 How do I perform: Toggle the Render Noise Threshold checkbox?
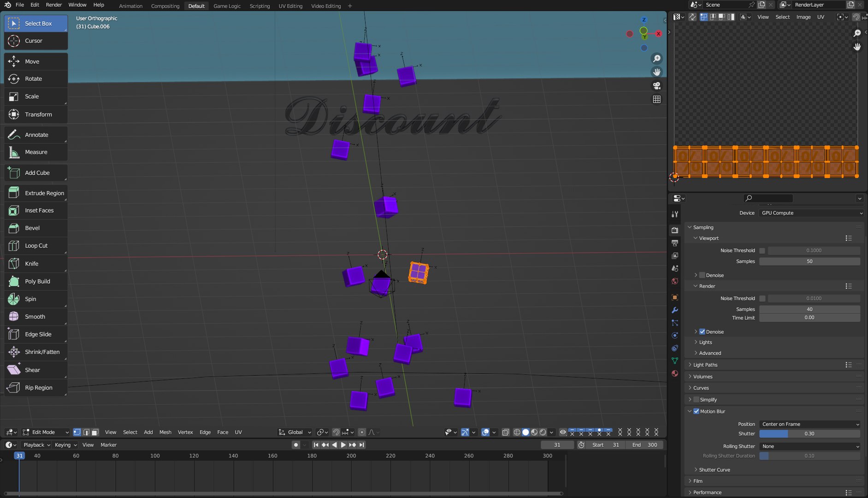coord(762,298)
